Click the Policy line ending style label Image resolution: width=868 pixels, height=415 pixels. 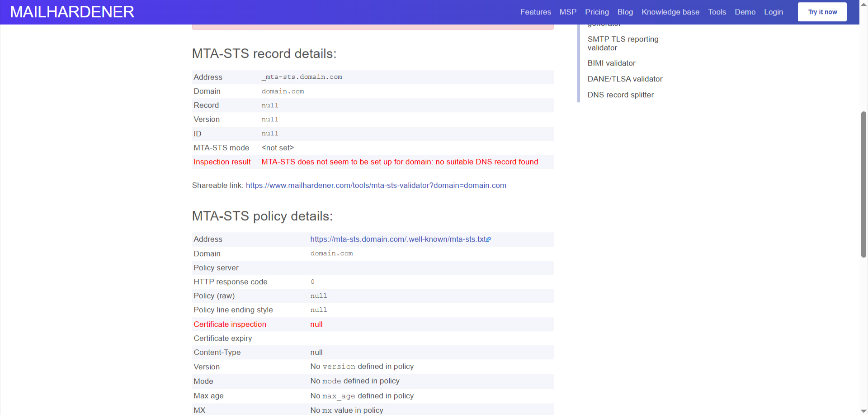click(x=233, y=310)
